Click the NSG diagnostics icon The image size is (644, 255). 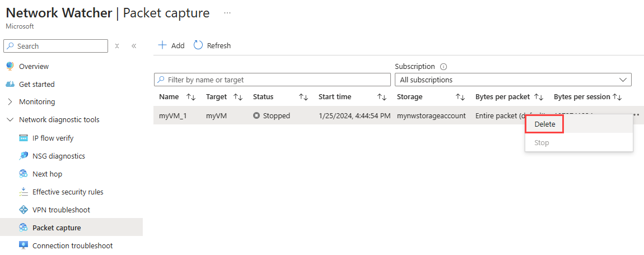click(x=23, y=156)
